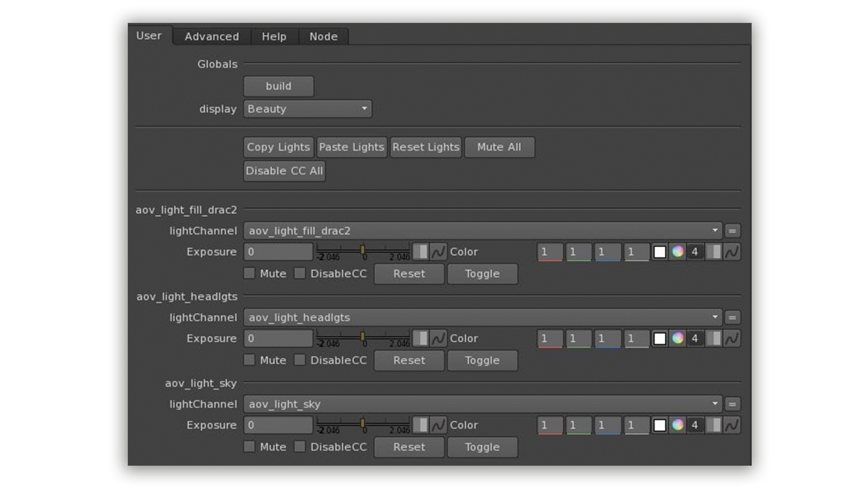The height and width of the screenshot is (488, 868).
Task: Open color wheel for aov_light_fill_drac2
Action: click(x=678, y=252)
